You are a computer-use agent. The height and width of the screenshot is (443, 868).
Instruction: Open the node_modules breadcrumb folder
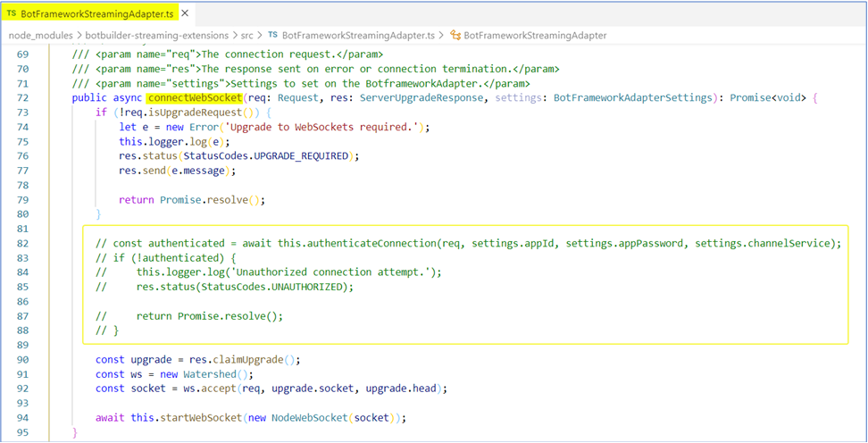pos(40,36)
